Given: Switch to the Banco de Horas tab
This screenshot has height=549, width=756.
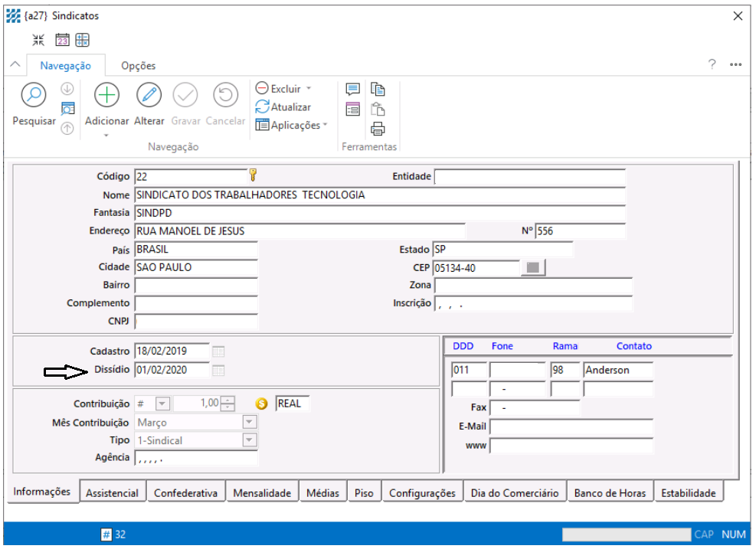Looking at the screenshot, I should [610, 493].
